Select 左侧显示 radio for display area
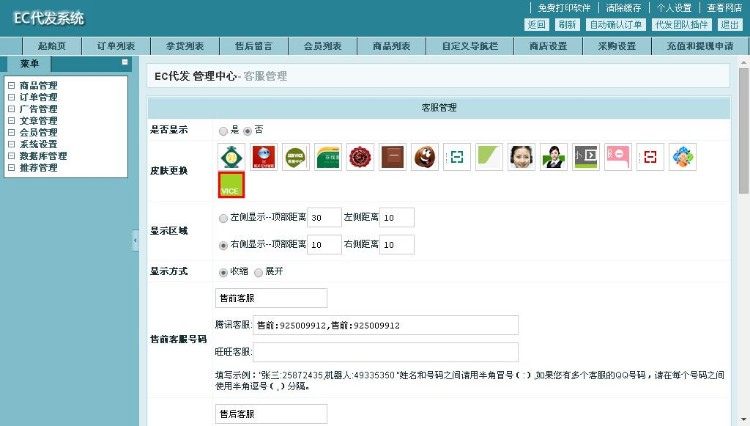 [x=223, y=218]
